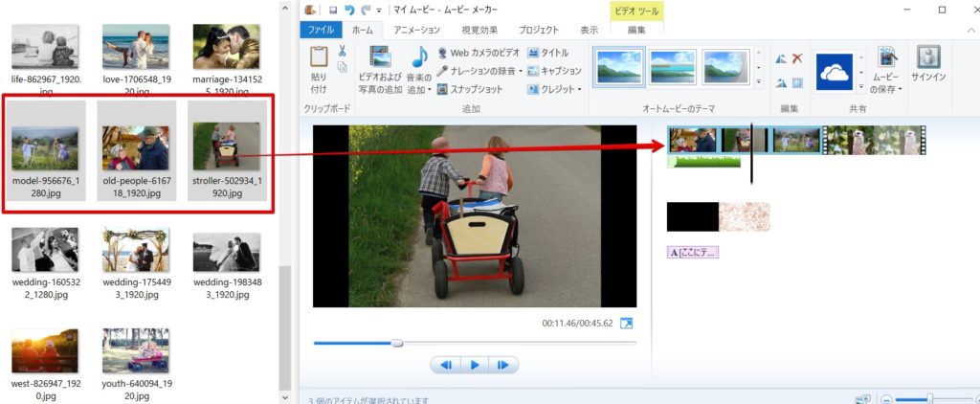This screenshot has width=980, height=404.
Task: Click the full screen preview icon
Action: coord(626,324)
